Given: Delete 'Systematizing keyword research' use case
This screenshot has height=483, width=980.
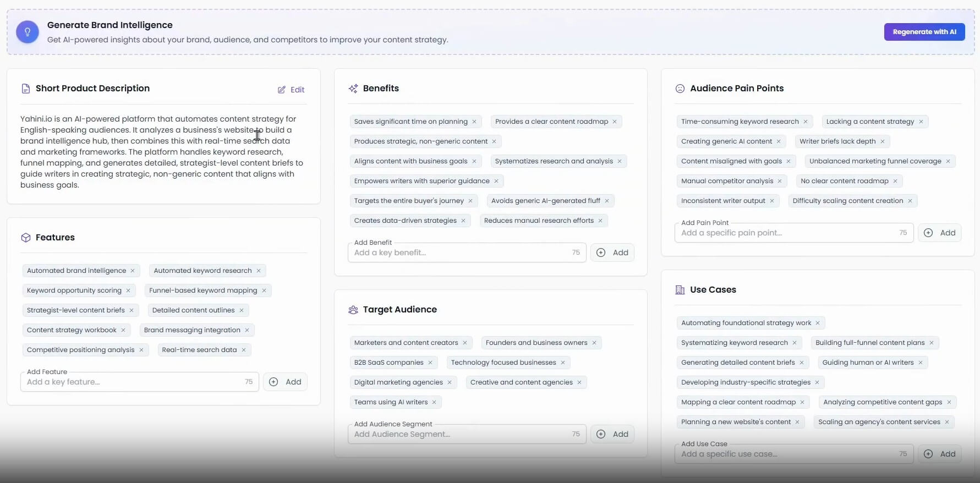Looking at the screenshot, I should 795,343.
